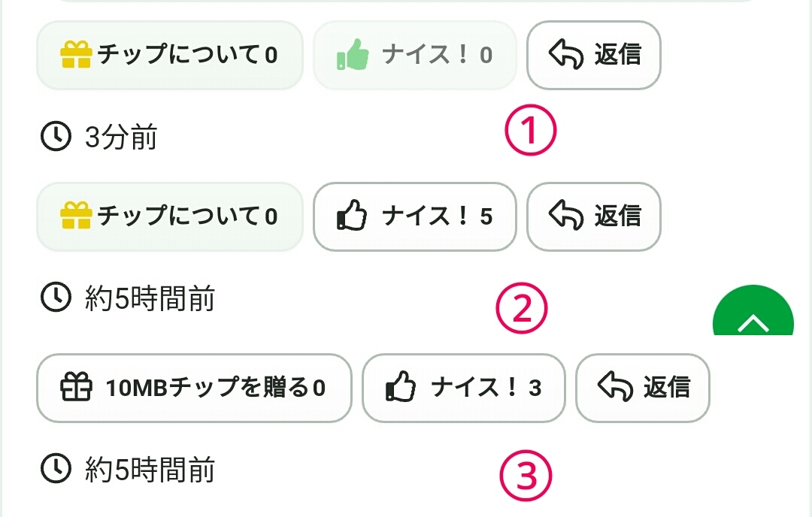Click the circled number ① marker
This screenshot has width=812, height=517.
point(530,132)
